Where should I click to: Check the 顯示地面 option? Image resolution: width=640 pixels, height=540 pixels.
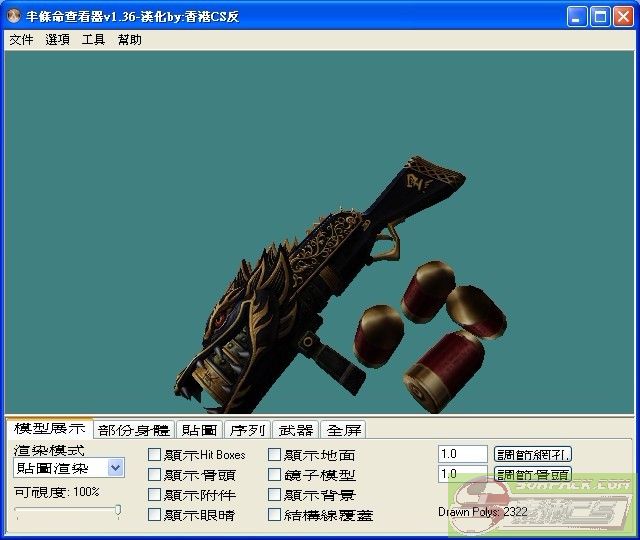click(275, 455)
